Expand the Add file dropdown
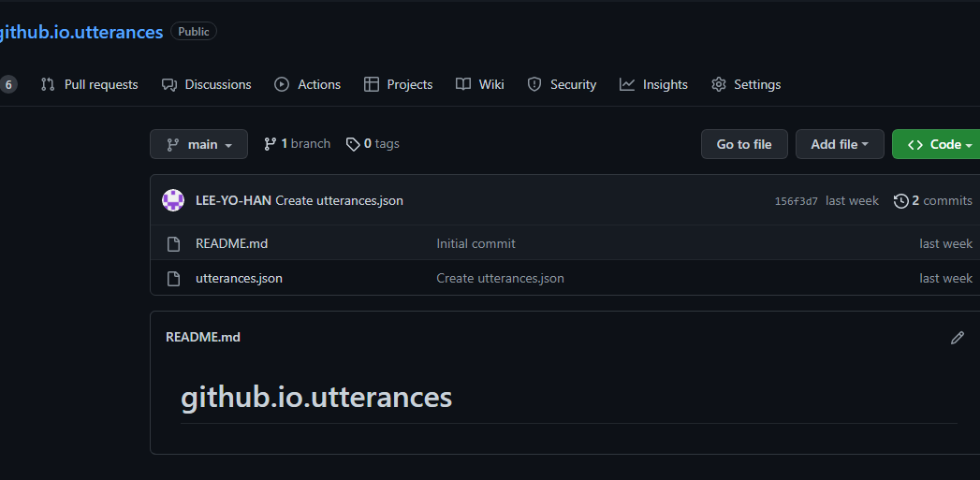Screen dimensions: 980x480 [x=840, y=144]
